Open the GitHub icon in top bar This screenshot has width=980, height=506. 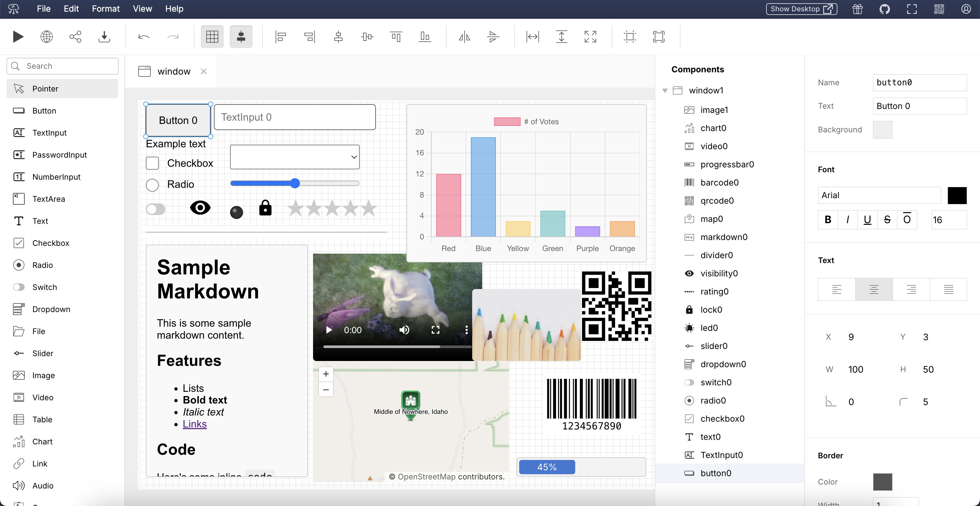click(x=884, y=9)
